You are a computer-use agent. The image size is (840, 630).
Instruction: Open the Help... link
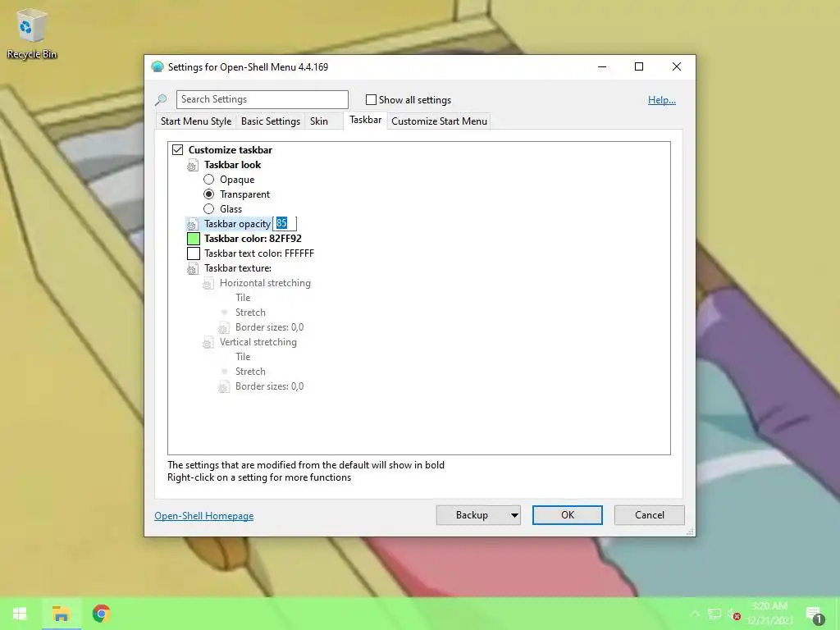pos(662,100)
